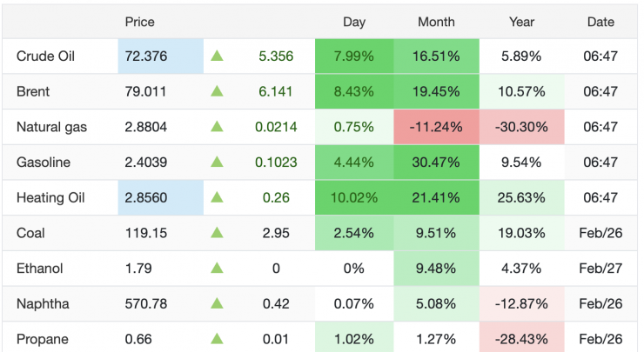The image size is (644, 352).
Task: Click the green up arrow for Brent
Action: [217, 91]
